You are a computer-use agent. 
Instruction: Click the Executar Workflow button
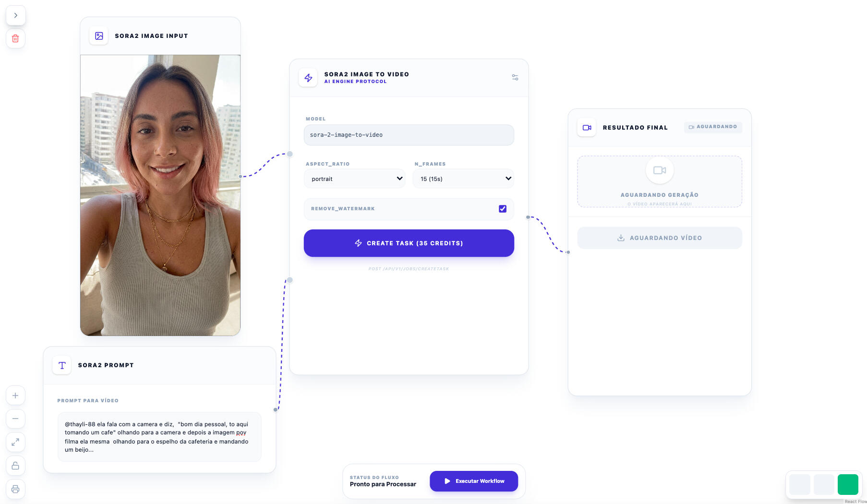(474, 481)
